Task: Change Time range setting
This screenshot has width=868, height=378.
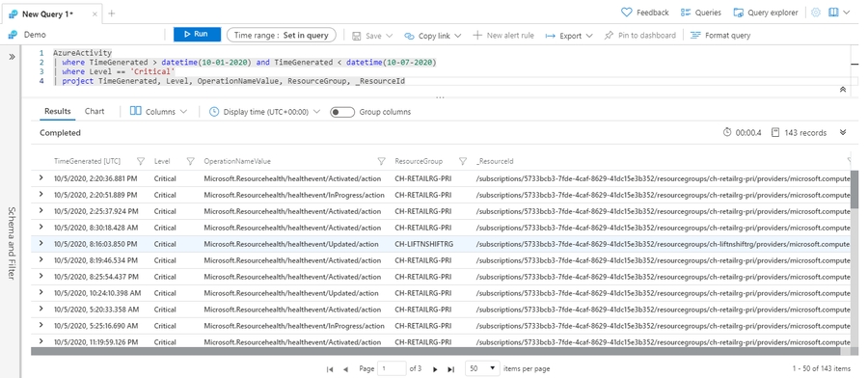Action: (282, 35)
